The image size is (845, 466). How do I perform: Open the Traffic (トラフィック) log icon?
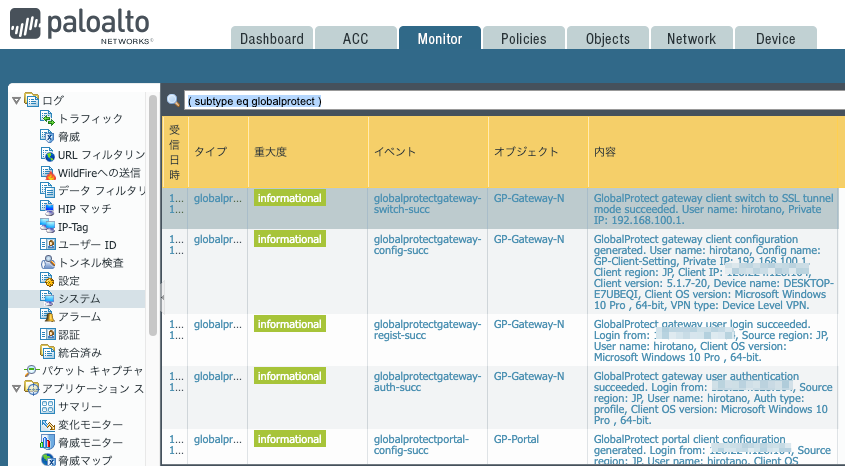[47, 118]
